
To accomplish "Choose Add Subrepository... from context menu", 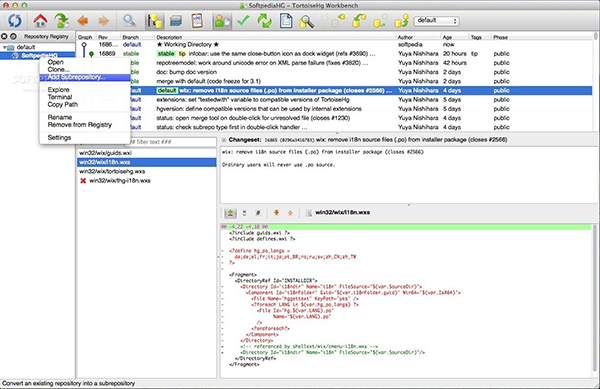I will 85,77.
